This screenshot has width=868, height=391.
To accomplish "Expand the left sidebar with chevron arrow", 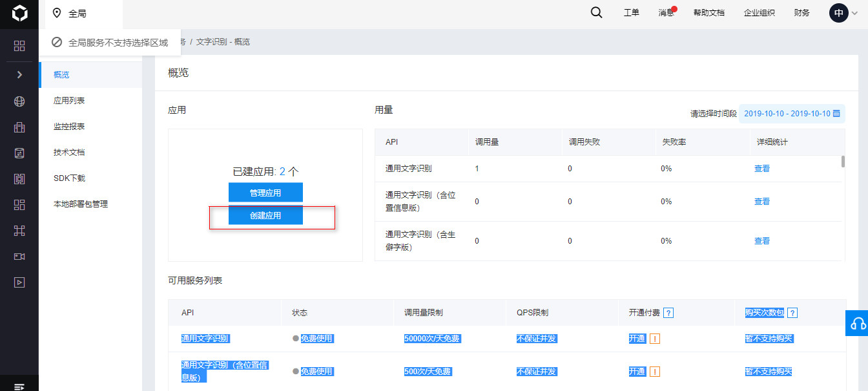I will click(19, 74).
